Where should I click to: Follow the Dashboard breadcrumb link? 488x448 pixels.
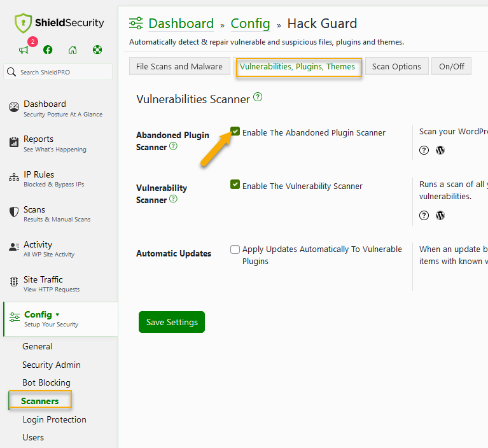coord(181,24)
